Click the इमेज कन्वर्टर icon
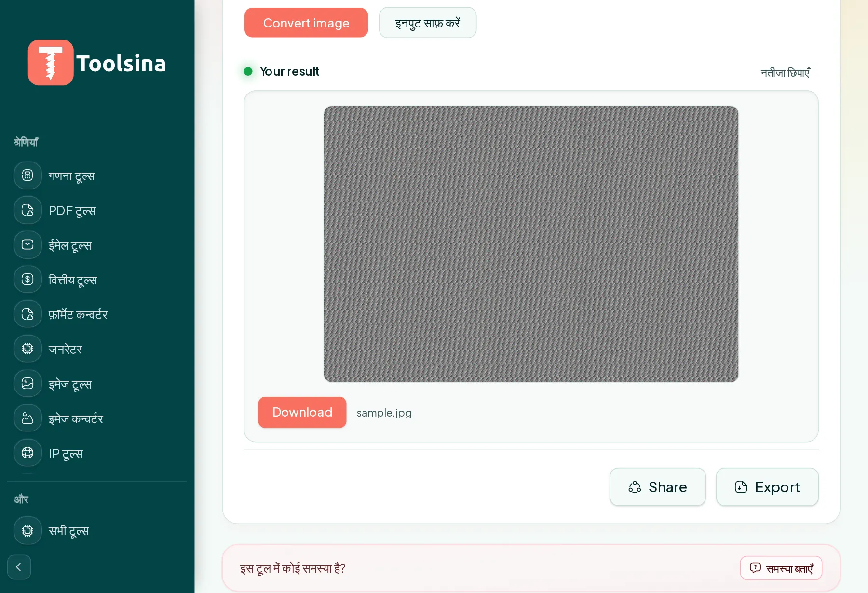This screenshot has width=868, height=593. [27, 418]
